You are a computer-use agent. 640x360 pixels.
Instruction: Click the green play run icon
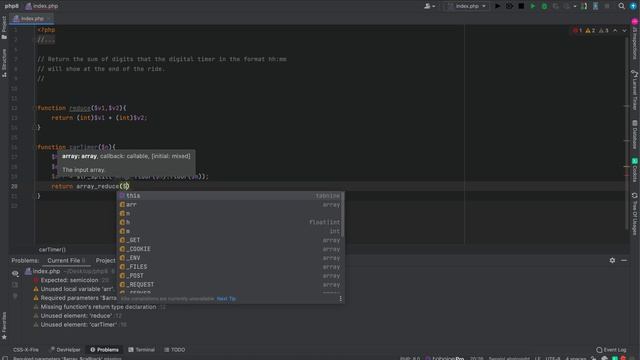(x=533, y=6)
